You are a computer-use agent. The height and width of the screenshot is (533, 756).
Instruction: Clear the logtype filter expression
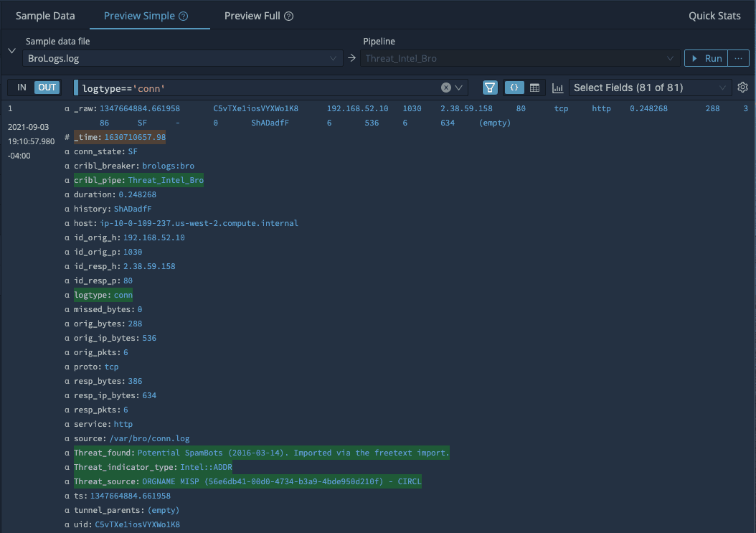[x=446, y=88]
